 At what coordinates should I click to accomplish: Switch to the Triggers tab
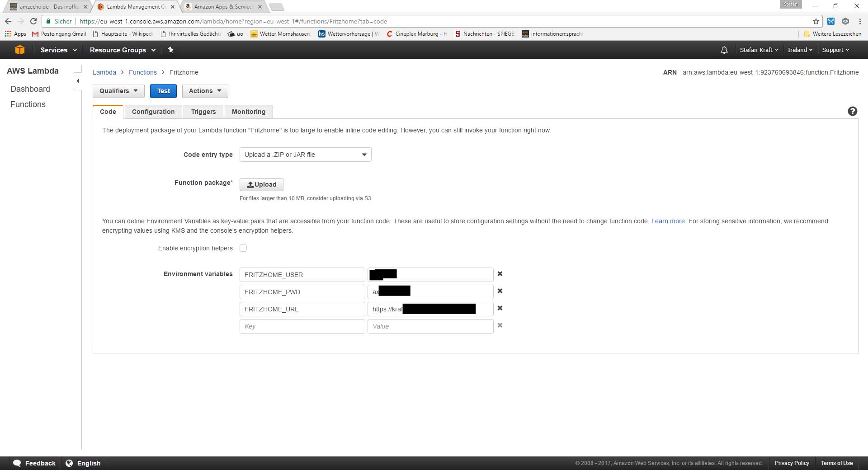click(x=203, y=112)
